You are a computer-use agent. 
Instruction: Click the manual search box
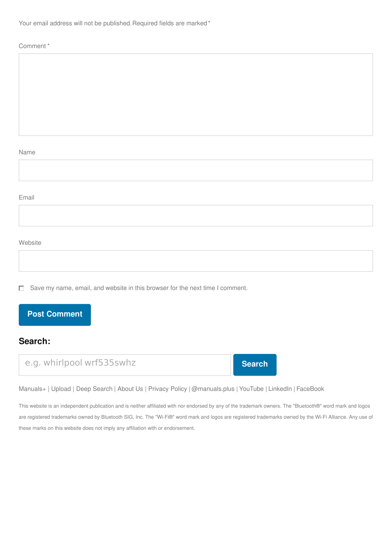point(125,365)
